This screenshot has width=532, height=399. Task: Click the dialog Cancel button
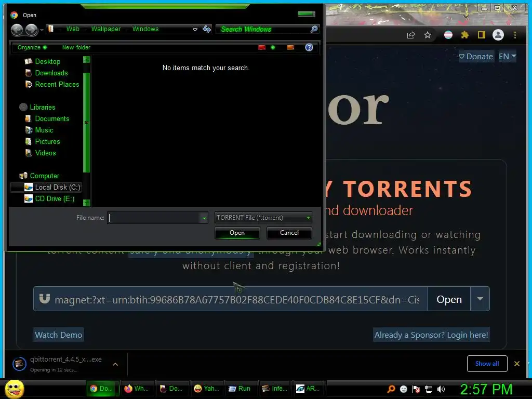pyautogui.click(x=289, y=233)
